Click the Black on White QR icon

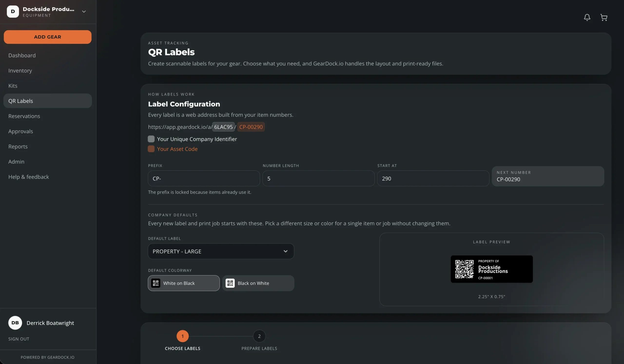(x=230, y=283)
